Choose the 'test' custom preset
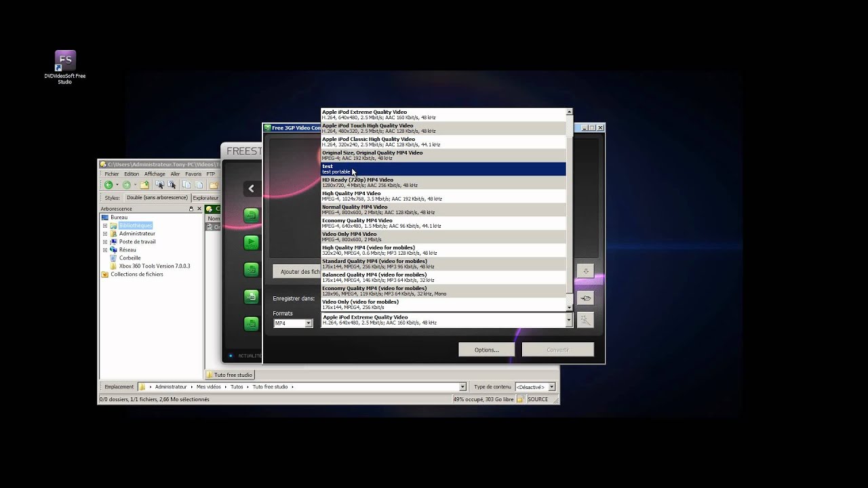The width and height of the screenshot is (868, 488). point(443,169)
